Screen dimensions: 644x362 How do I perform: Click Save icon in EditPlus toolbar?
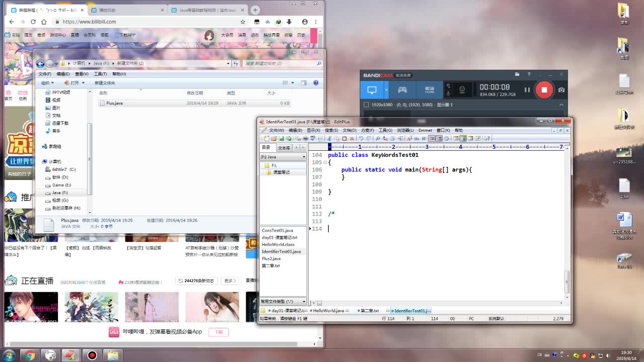coord(281,138)
